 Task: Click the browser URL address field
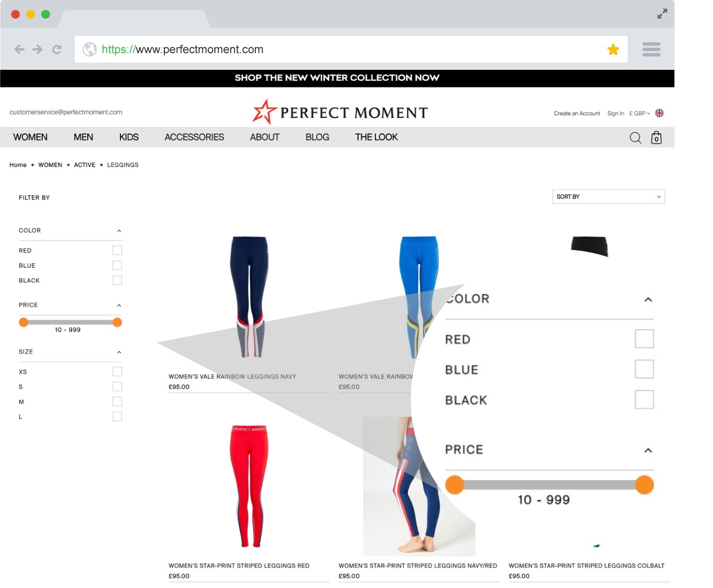point(351,49)
